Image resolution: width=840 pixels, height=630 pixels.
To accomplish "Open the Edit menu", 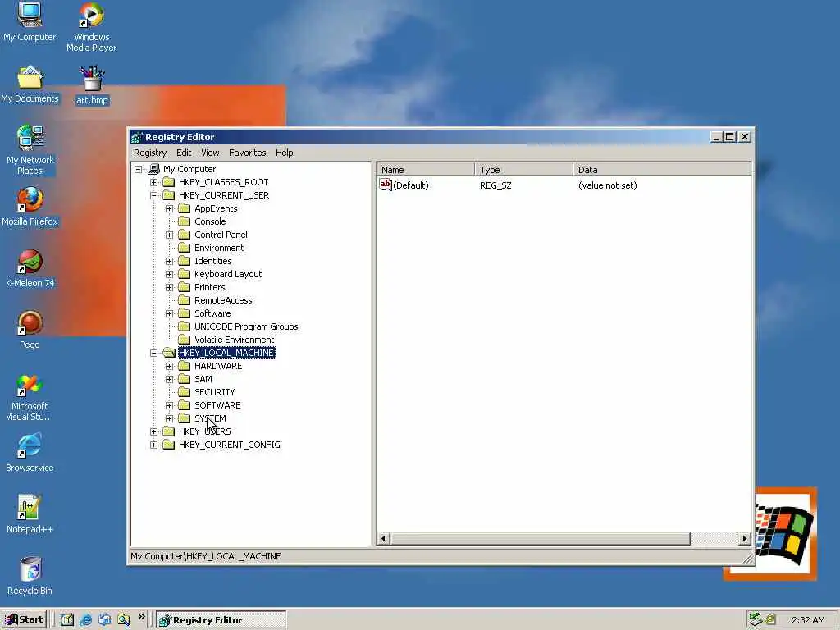I will pyautogui.click(x=184, y=153).
